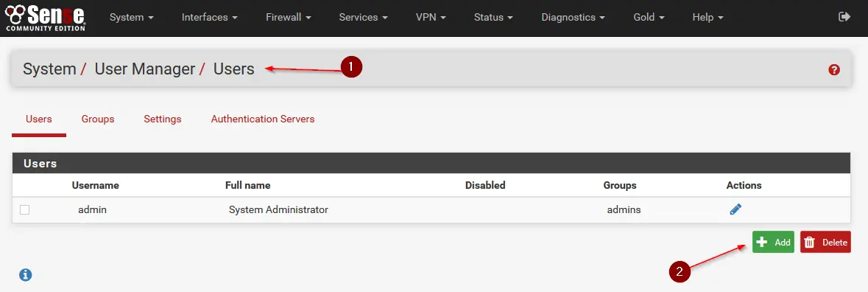Click the System Administrator full name
Viewport: 868px width, 292px height.
coord(278,210)
